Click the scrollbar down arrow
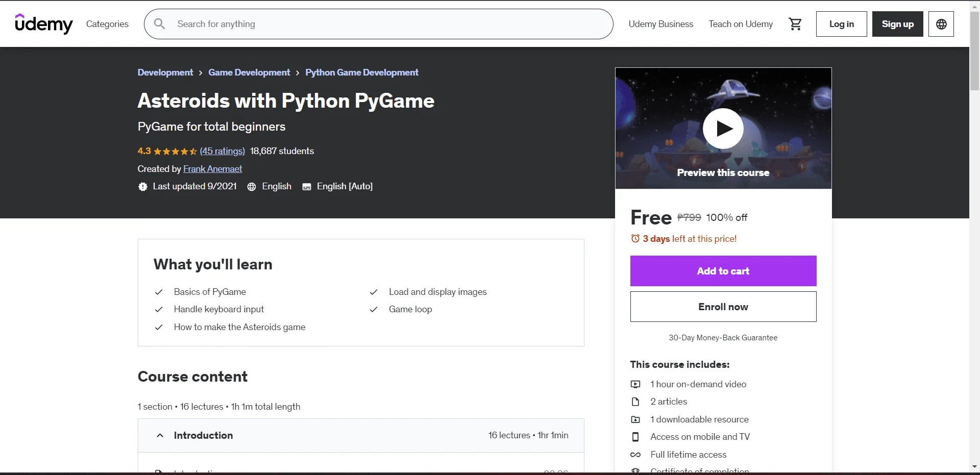 (x=974, y=466)
